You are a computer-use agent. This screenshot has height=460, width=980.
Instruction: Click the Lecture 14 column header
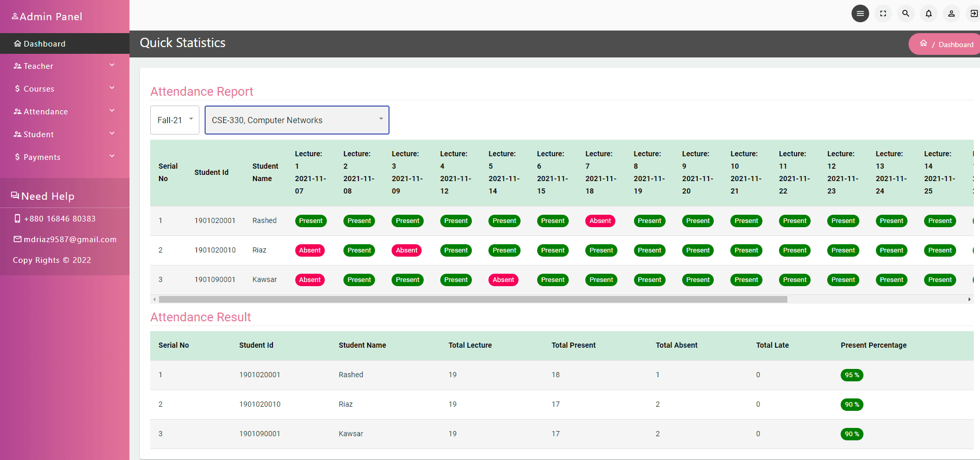click(x=940, y=172)
